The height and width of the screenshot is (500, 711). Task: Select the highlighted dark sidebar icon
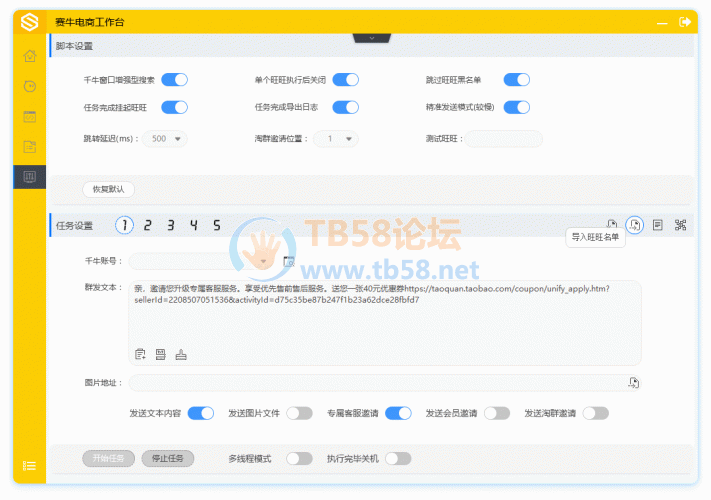[x=30, y=177]
